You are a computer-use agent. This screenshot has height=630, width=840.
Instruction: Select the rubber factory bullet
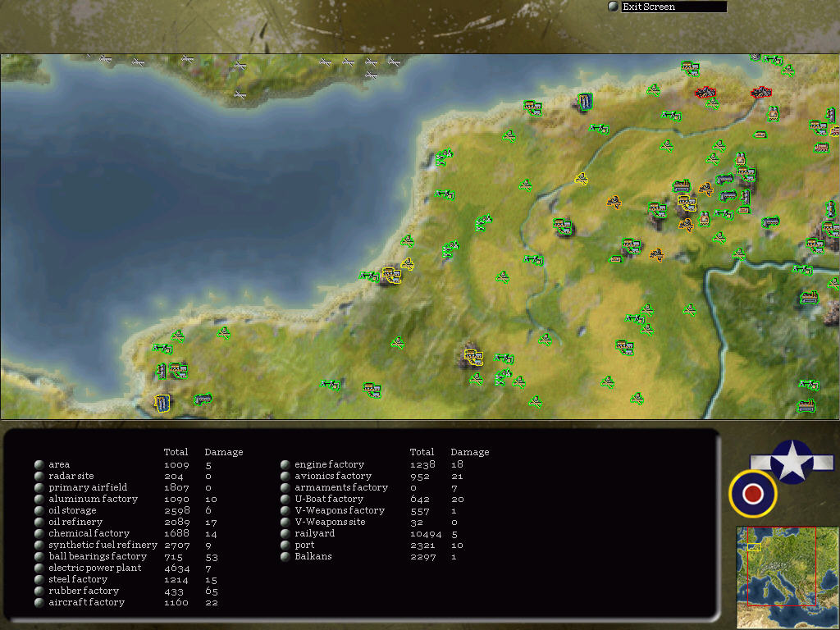39,591
